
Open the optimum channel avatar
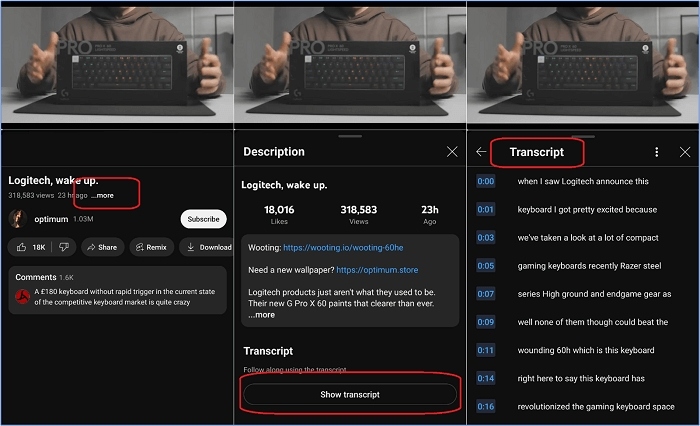(x=17, y=219)
